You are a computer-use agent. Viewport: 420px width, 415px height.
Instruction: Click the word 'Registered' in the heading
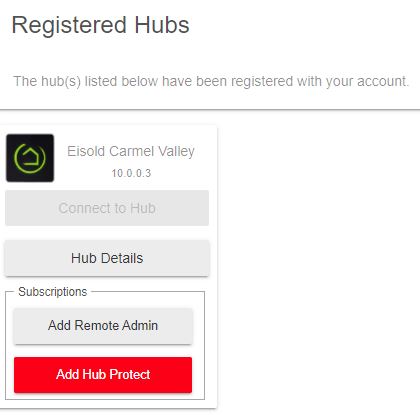[69, 26]
